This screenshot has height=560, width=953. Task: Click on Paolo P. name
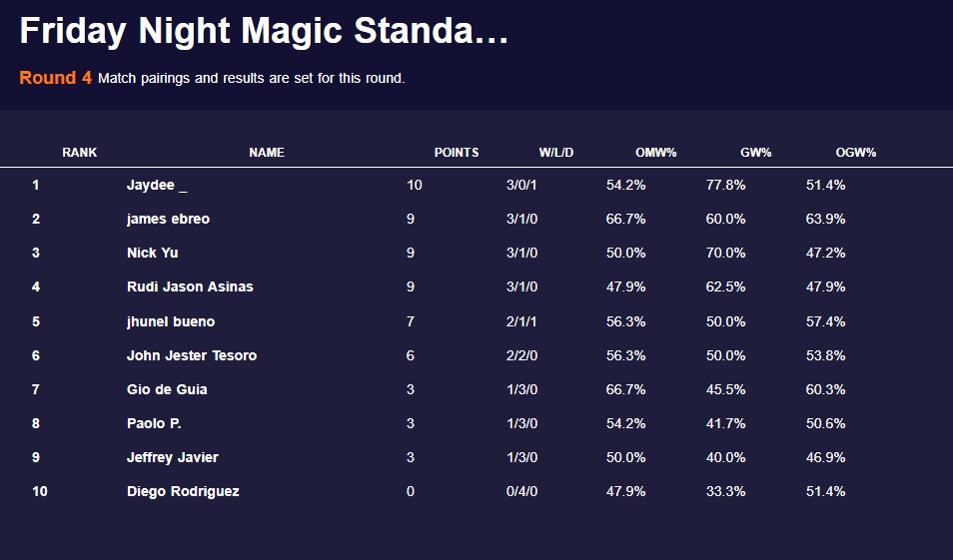coord(154,423)
